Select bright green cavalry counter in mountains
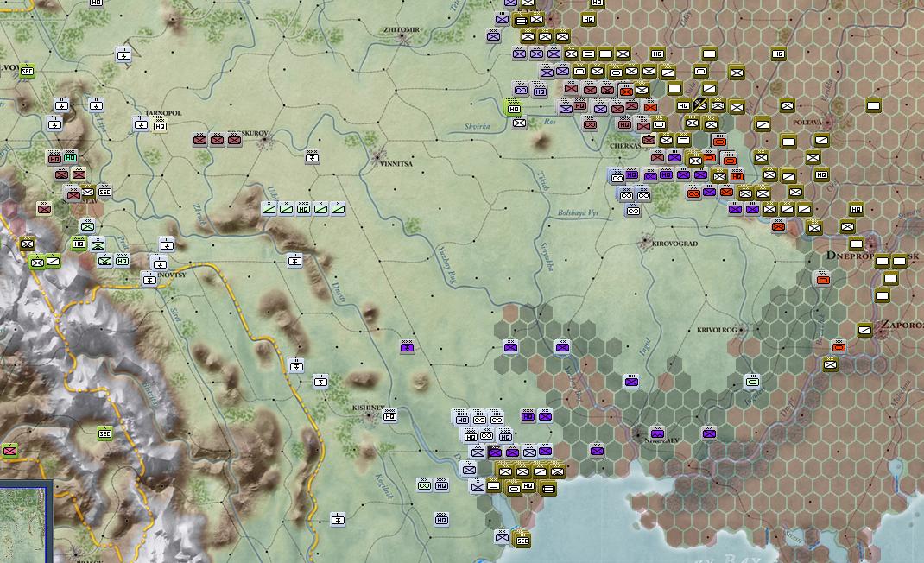Image resolution: width=924 pixels, height=563 pixels. coord(53,261)
